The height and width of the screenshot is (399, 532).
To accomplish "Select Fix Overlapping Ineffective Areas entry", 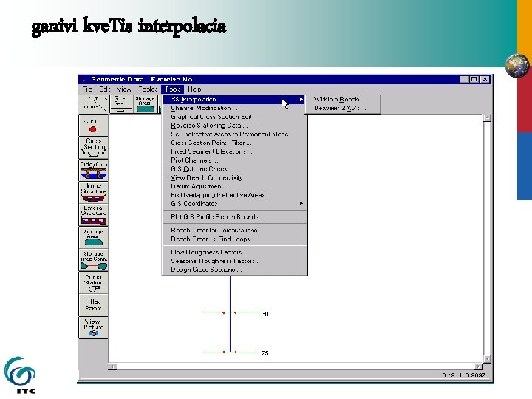I will pyautogui.click(x=234, y=195).
